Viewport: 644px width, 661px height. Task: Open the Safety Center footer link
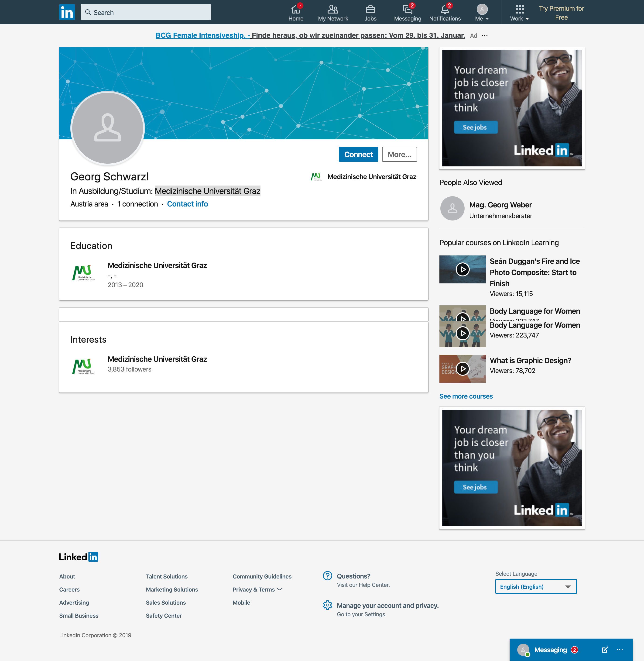[x=164, y=616]
